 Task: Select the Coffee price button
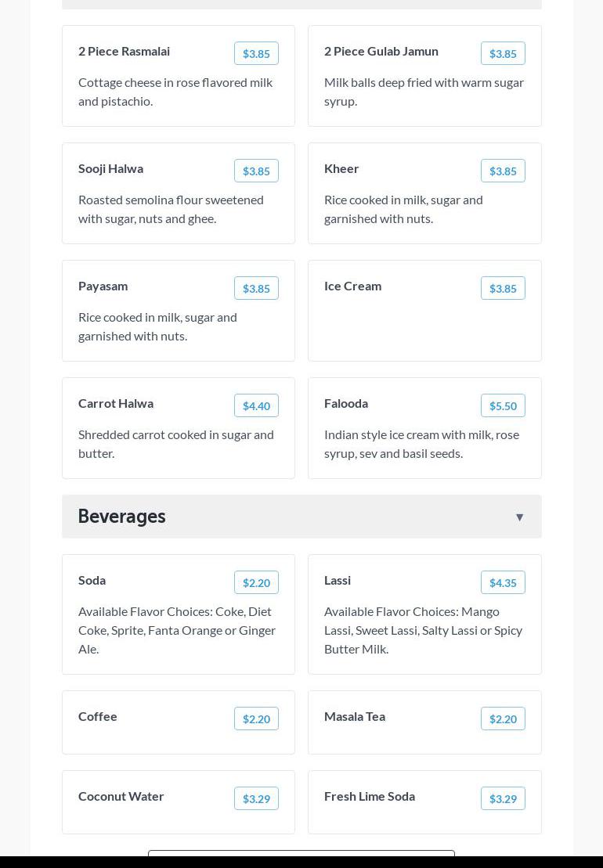(x=256, y=719)
